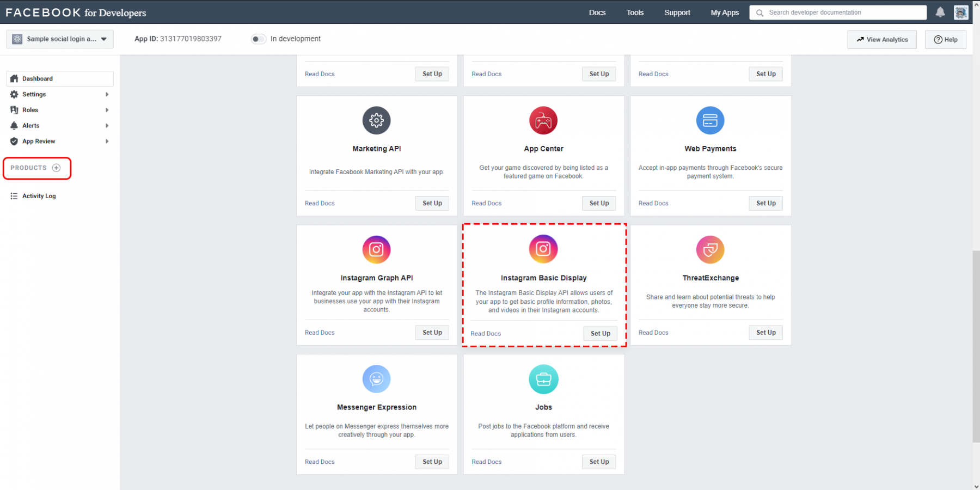Read Docs for Jobs
The height and width of the screenshot is (490, 980).
coord(487,462)
